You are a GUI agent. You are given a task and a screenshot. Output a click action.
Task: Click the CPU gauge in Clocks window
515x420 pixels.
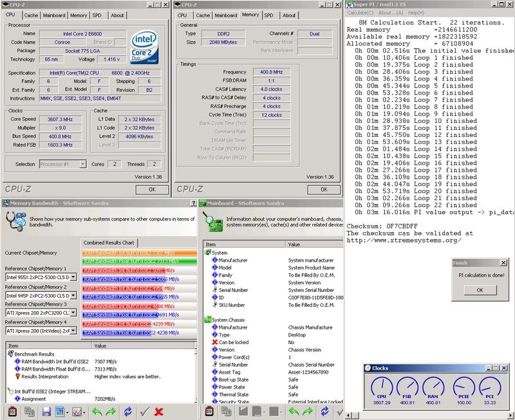tap(382, 388)
